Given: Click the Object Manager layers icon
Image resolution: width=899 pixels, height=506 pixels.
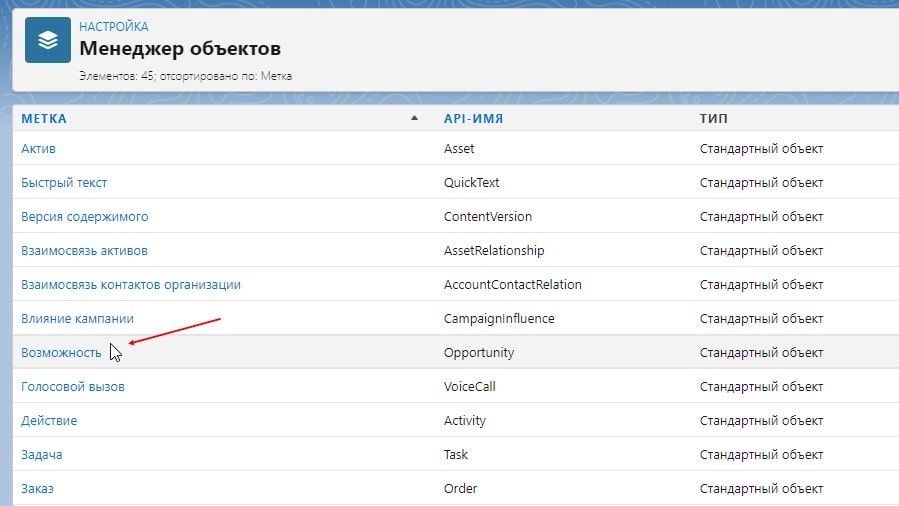Looking at the screenshot, I should [x=48, y=40].
